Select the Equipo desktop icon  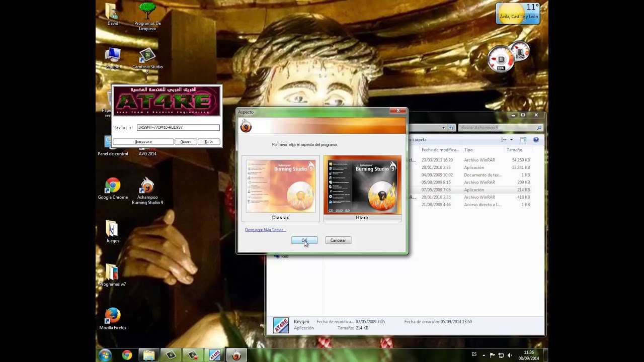pyautogui.click(x=113, y=58)
